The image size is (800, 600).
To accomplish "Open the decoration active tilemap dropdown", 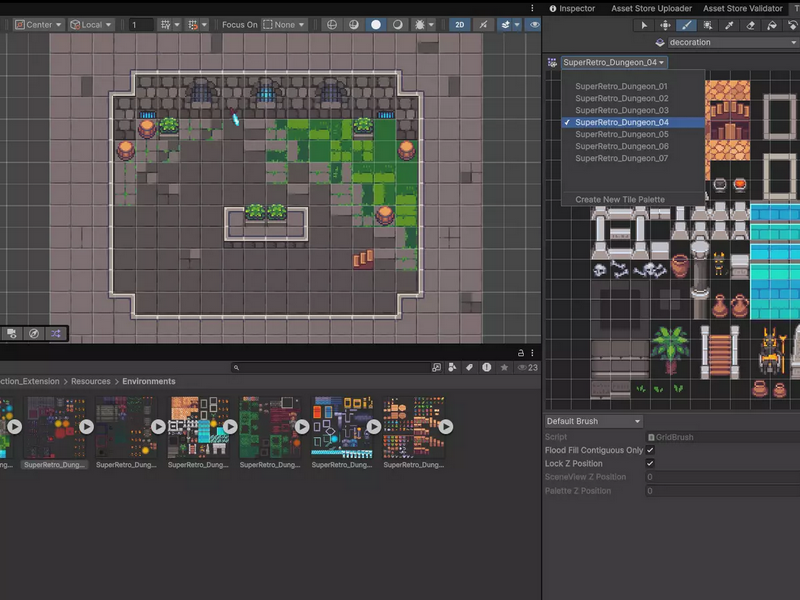I will coord(733,42).
